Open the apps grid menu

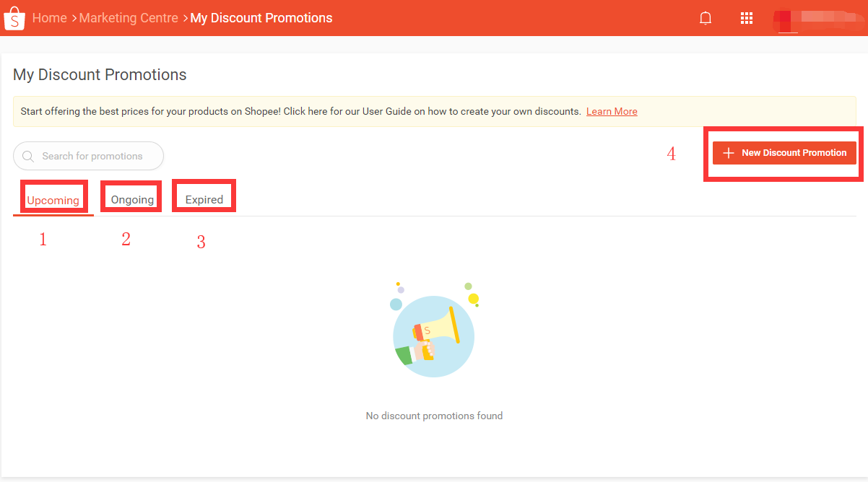coord(747,18)
